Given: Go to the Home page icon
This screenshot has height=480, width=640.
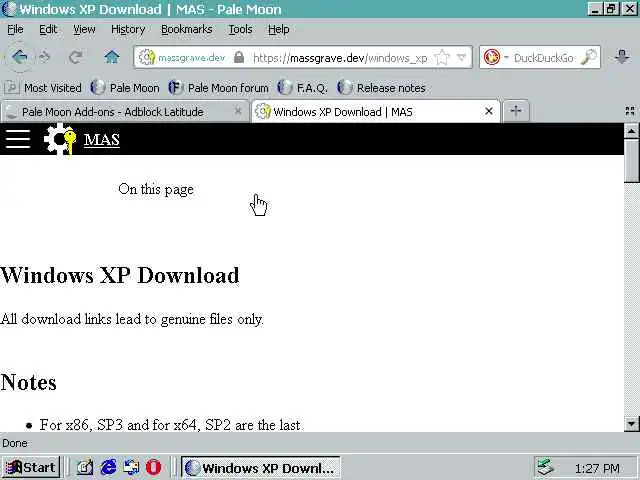Looking at the screenshot, I should 111,57.
